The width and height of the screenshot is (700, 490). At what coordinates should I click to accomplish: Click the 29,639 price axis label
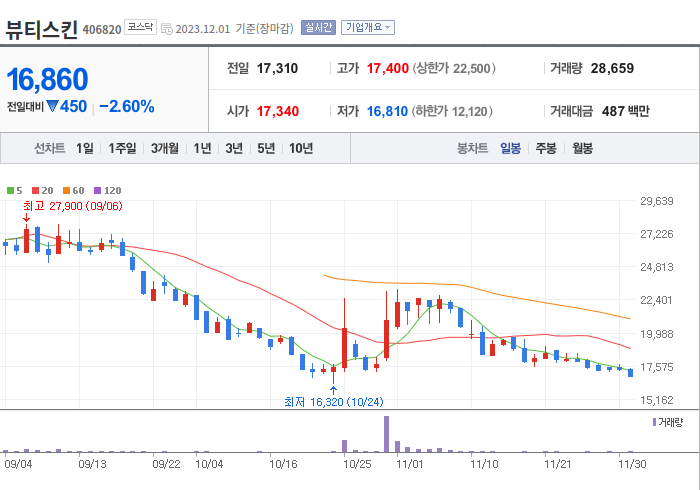click(657, 201)
